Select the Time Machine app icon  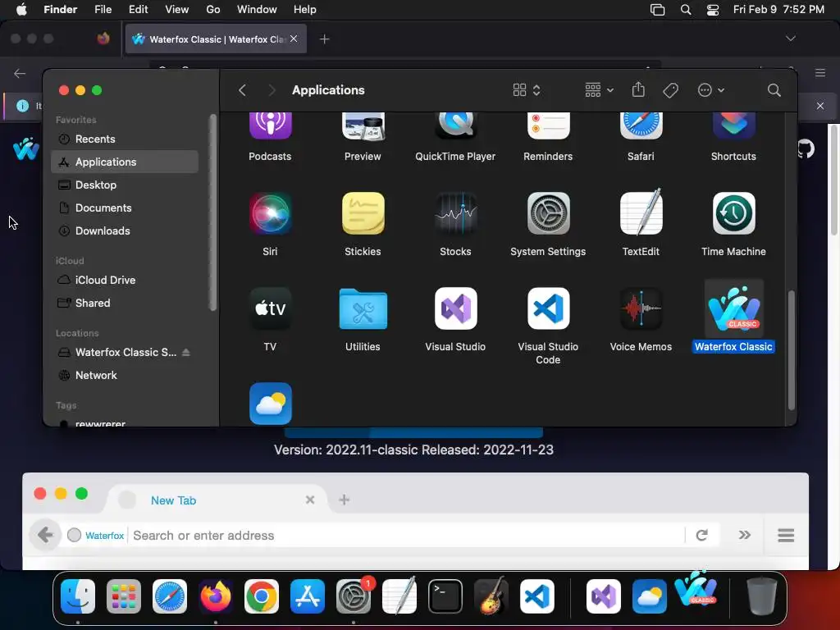[x=733, y=213]
